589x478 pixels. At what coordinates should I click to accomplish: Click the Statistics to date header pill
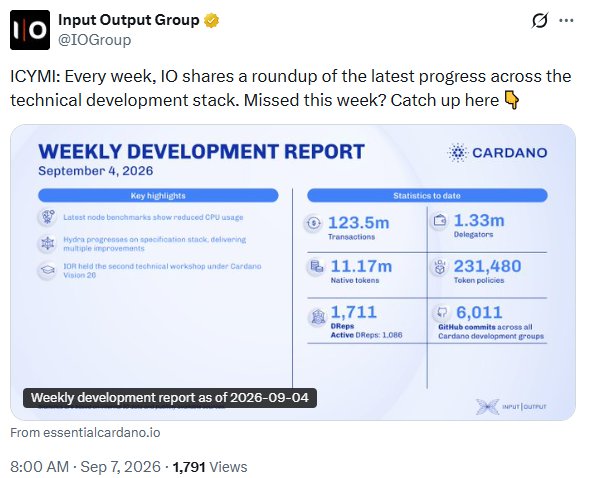pyautogui.click(x=427, y=196)
